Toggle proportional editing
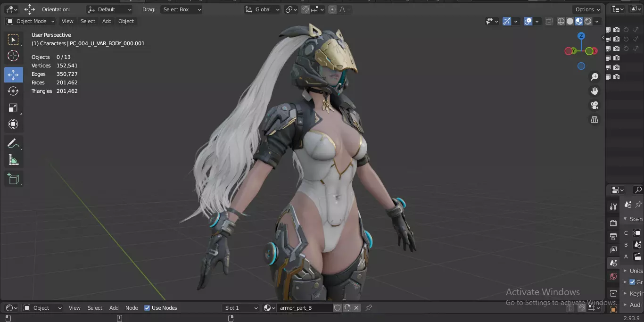This screenshot has width=644, height=322. [x=332, y=9]
